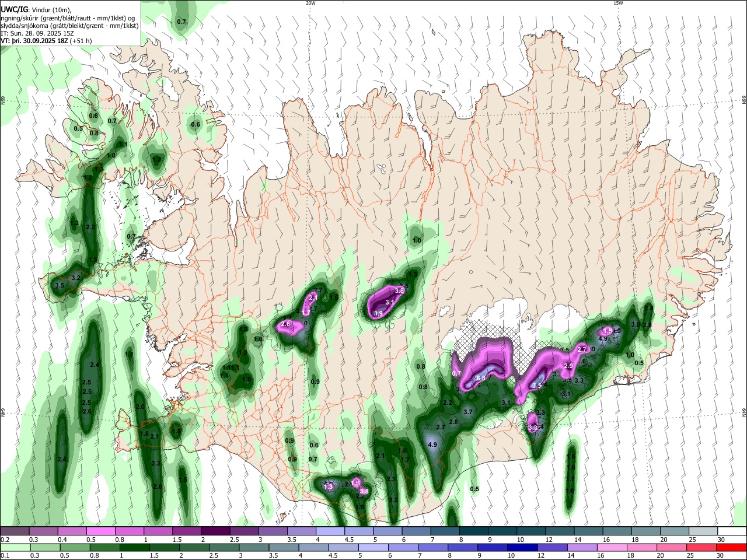
Task: Click the 3.2 value on western peninsula
Action: [75, 278]
